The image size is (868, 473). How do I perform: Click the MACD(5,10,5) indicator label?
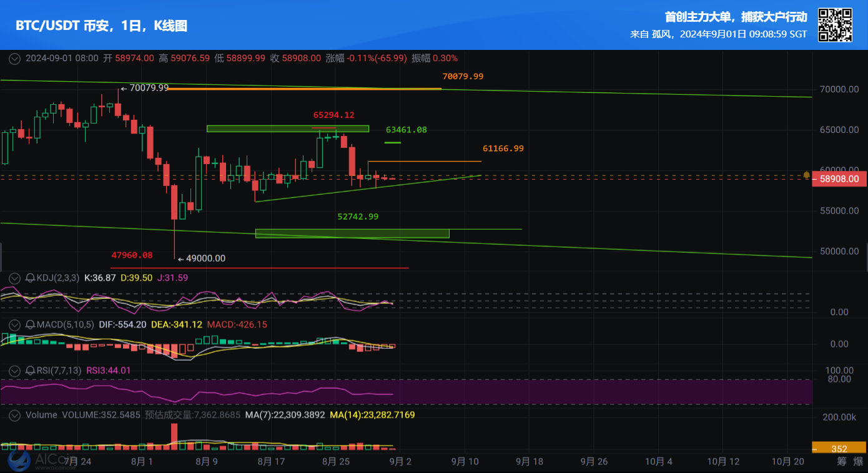(x=65, y=324)
